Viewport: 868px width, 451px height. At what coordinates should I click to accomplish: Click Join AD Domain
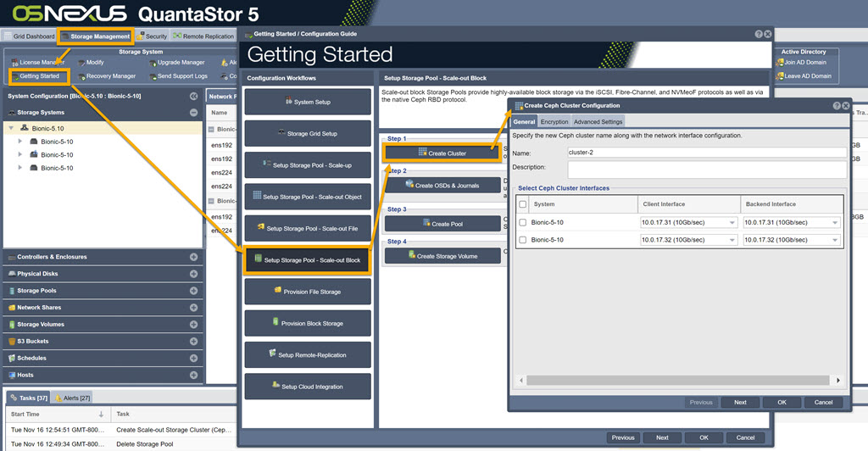pyautogui.click(x=801, y=63)
